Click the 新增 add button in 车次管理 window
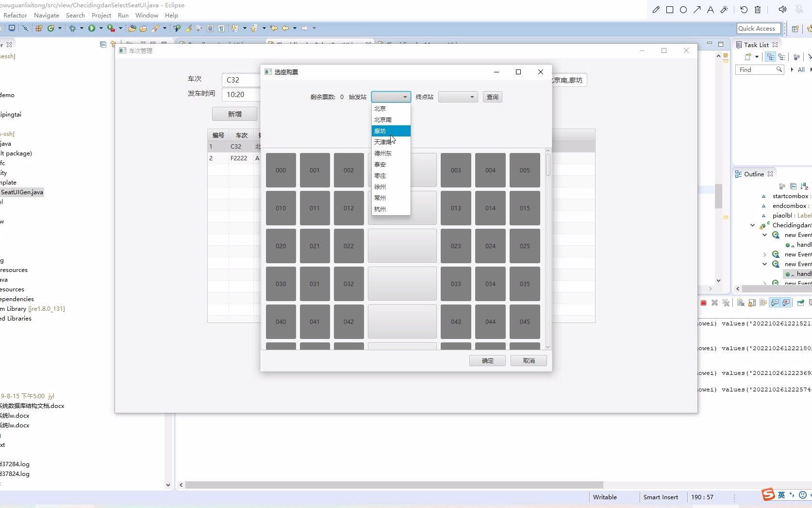 click(234, 114)
